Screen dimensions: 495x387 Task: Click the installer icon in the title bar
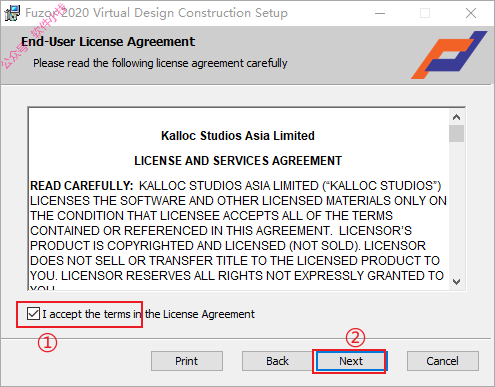(x=12, y=13)
